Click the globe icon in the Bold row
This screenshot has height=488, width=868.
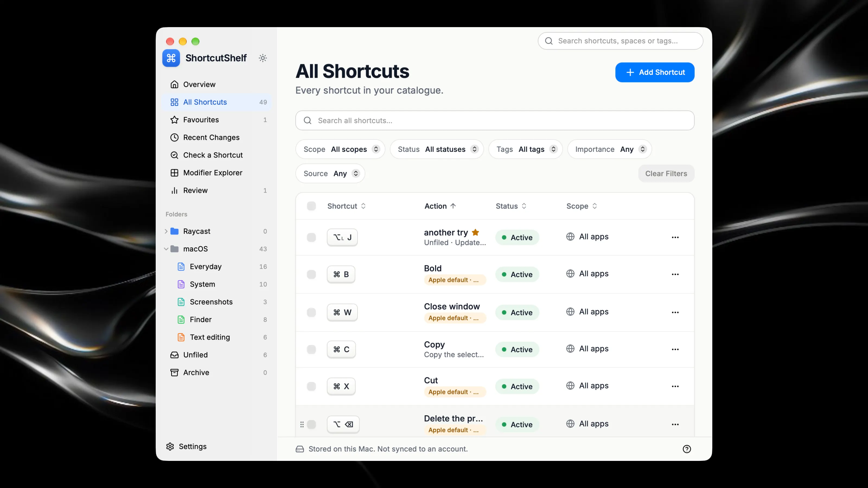point(570,274)
